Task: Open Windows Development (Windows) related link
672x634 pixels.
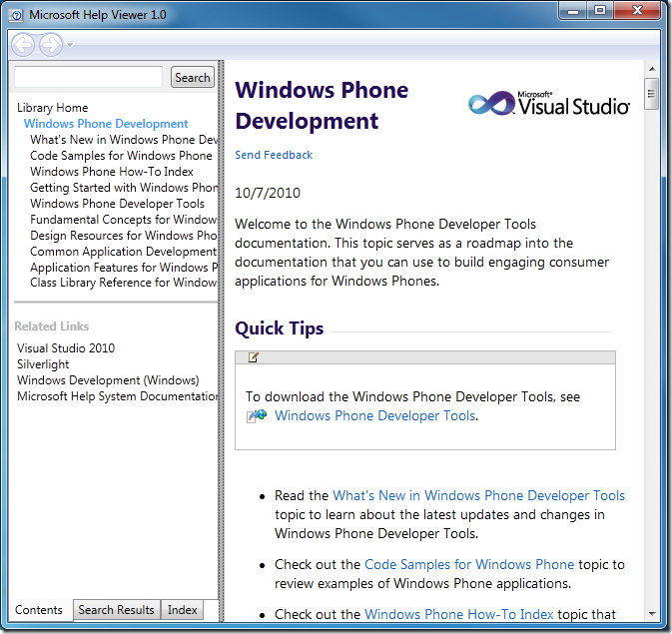Action: (x=108, y=380)
